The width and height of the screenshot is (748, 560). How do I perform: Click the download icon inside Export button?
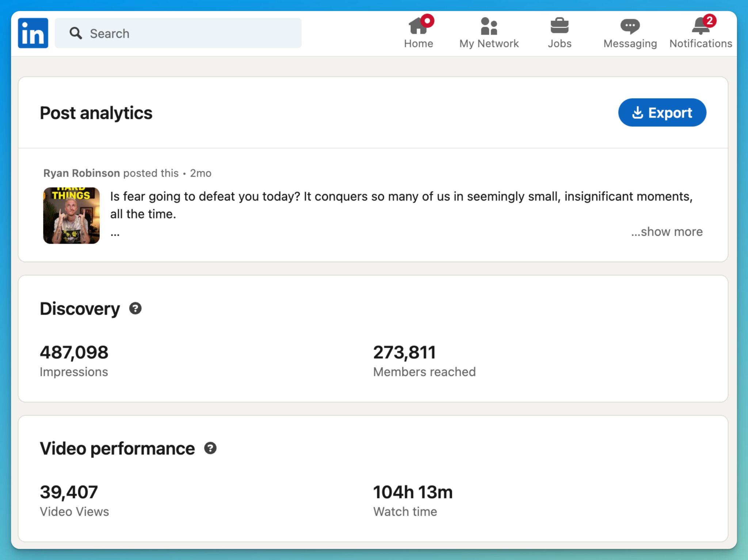(638, 113)
